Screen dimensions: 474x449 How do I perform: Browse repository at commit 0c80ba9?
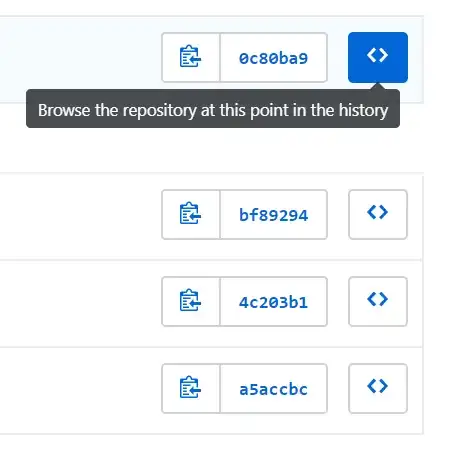(x=378, y=57)
